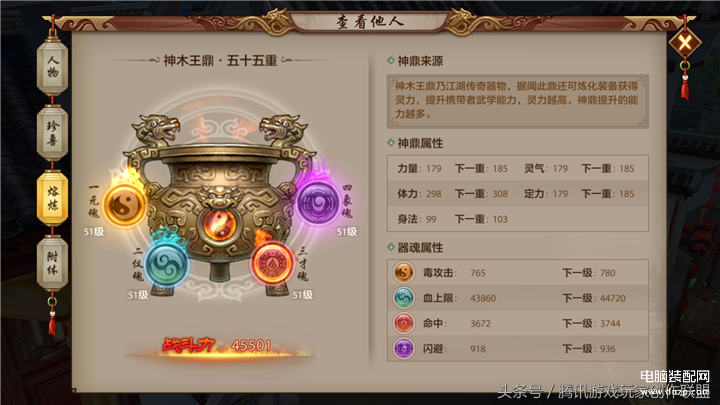Click the center fire yin-yang on cauldron

coord(219,225)
